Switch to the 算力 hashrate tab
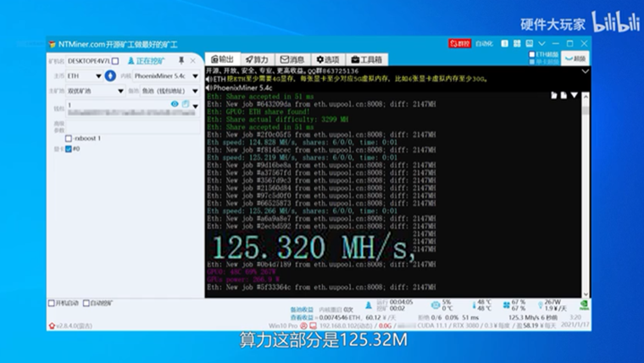This screenshot has height=363, width=644. pyautogui.click(x=258, y=59)
